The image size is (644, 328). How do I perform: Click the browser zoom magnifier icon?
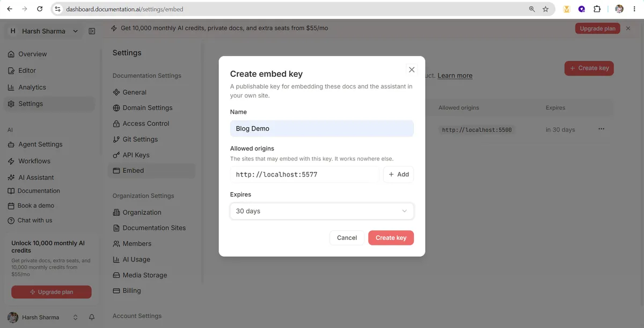(532, 9)
